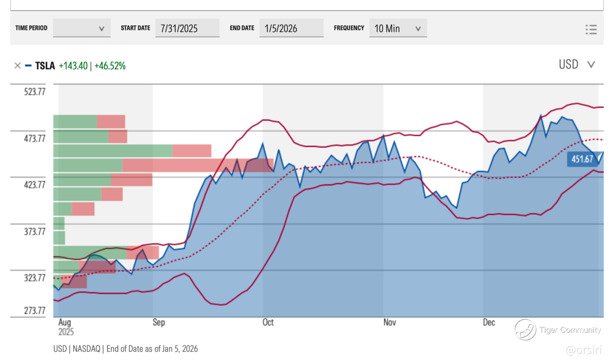Open the list menu icon at top right
Screen dimensions: 614x364
pyautogui.click(x=591, y=29)
